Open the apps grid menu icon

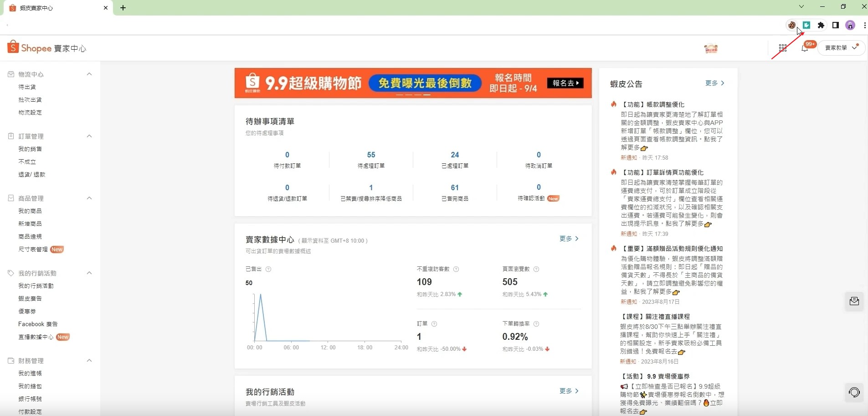click(x=783, y=48)
